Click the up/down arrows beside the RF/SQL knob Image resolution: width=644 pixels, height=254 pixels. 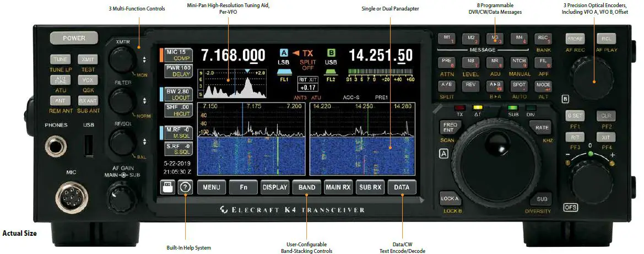click(144, 142)
